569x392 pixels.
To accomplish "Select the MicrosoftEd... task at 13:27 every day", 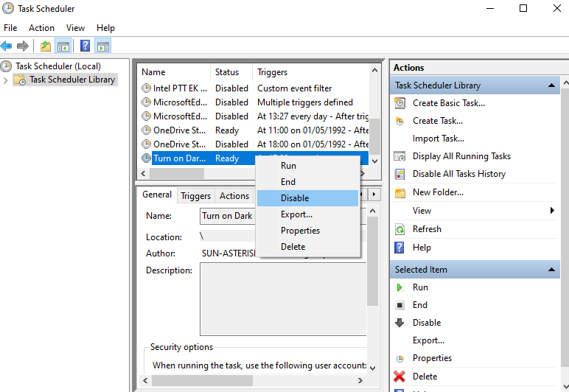I will [x=254, y=116].
